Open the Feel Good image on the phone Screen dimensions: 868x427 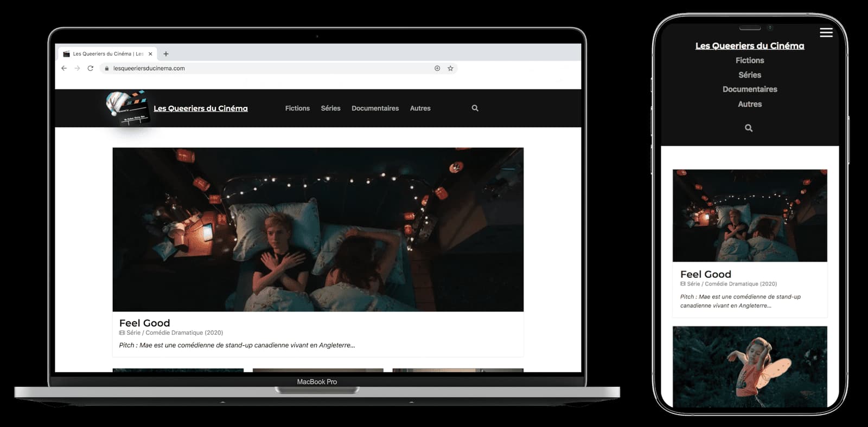click(x=750, y=216)
